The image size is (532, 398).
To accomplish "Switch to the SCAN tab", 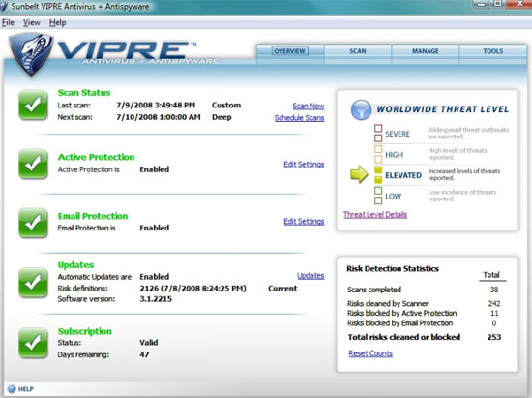I will coord(358,51).
